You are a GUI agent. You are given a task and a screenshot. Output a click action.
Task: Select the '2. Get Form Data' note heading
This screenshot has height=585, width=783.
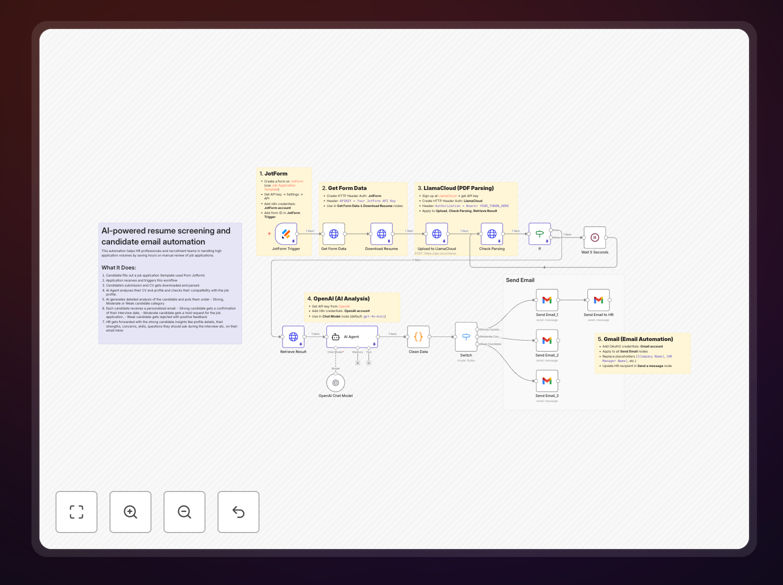point(345,188)
